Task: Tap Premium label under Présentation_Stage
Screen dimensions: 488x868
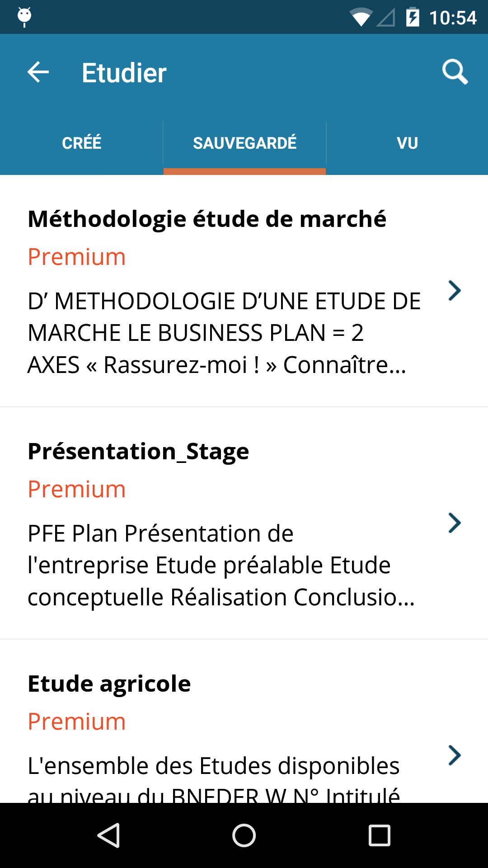Action: pos(76,489)
